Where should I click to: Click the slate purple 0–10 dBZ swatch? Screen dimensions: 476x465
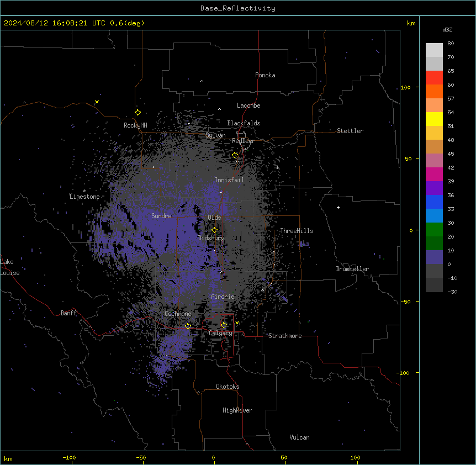[434, 257]
